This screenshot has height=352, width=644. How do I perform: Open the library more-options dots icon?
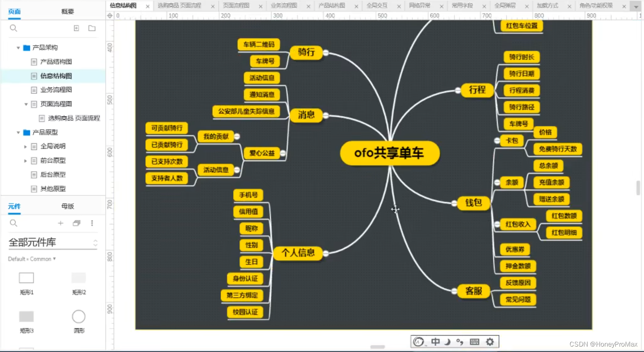92,223
